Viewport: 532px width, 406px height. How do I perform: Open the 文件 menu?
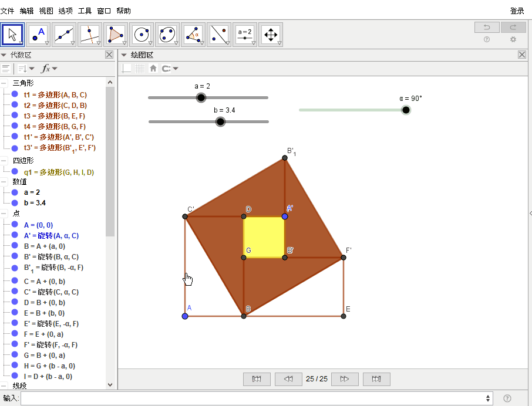(x=7, y=11)
